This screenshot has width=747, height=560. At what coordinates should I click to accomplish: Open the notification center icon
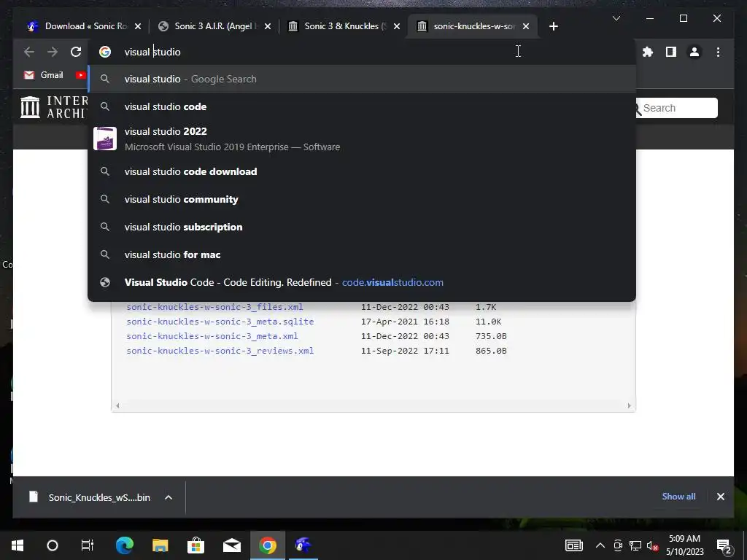[x=724, y=547]
